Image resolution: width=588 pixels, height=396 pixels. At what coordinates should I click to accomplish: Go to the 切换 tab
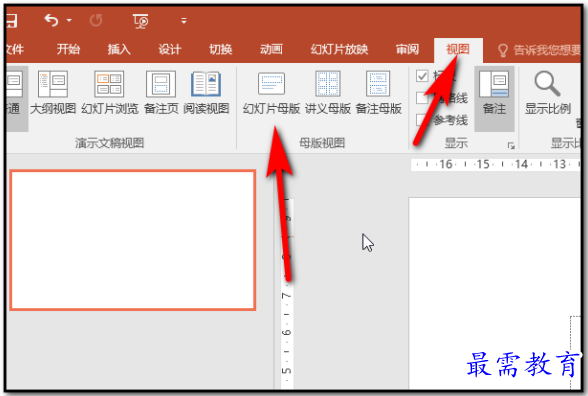click(x=220, y=49)
